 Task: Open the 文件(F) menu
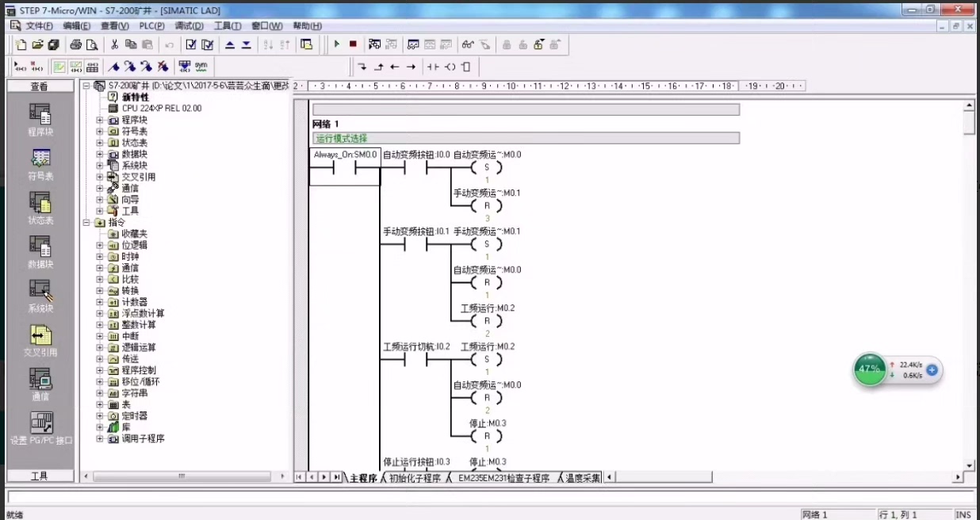(x=39, y=26)
